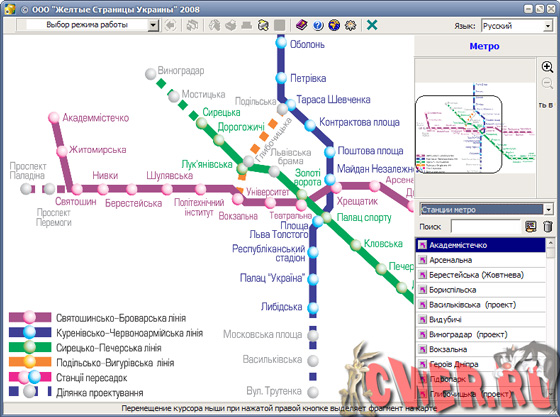The width and height of the screenshot is (560, 417).
Task: Click the 'Житомирська' station marker
Action: click(x=62, y=151)
